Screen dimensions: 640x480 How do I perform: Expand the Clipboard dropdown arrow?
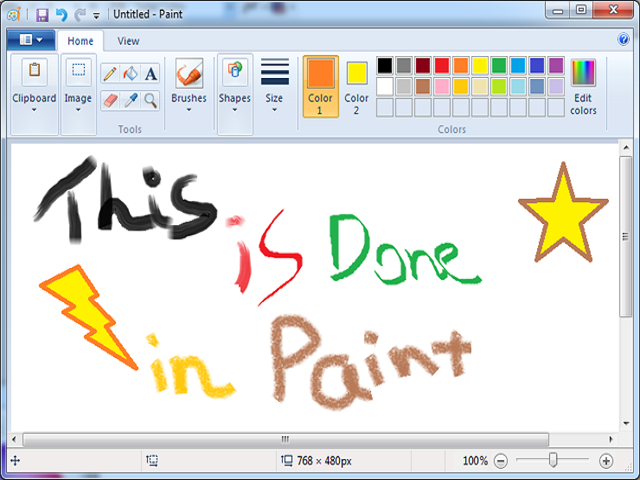tap(34, 110)
